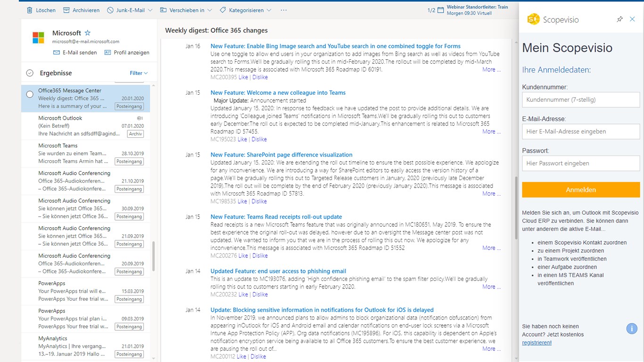Click the Löschen toolbar label
This screenshot has width=644, height=362.
click(46, 10)
